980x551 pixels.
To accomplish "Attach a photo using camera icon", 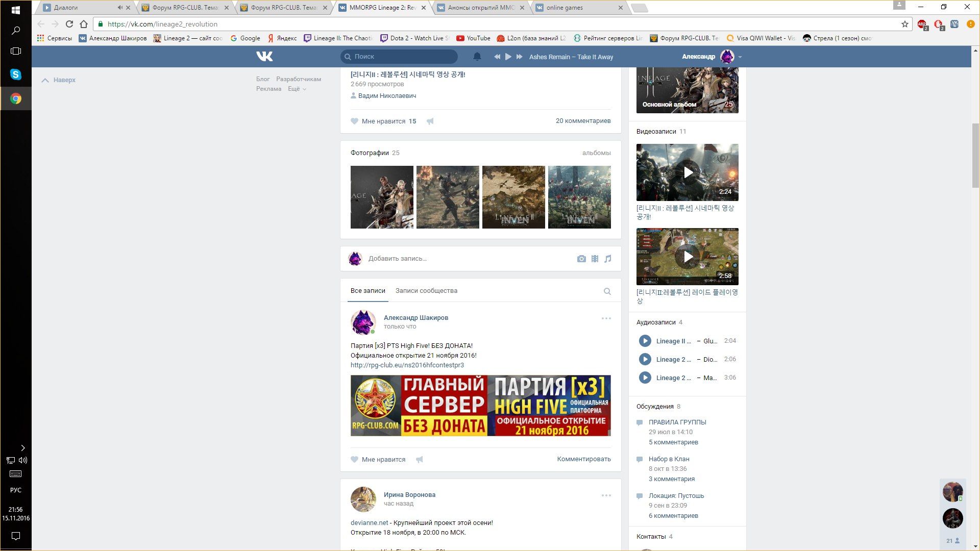I will [x=581, y=259].
